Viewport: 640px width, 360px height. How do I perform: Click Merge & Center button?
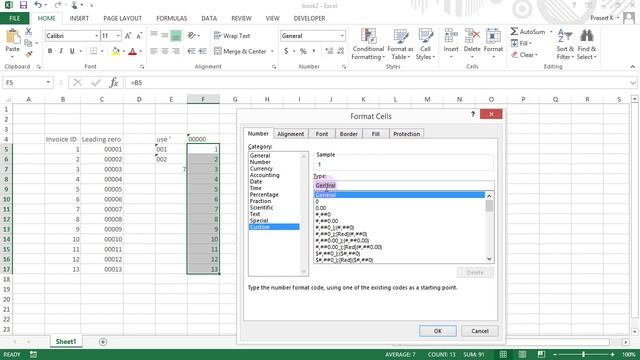(240, 51)
